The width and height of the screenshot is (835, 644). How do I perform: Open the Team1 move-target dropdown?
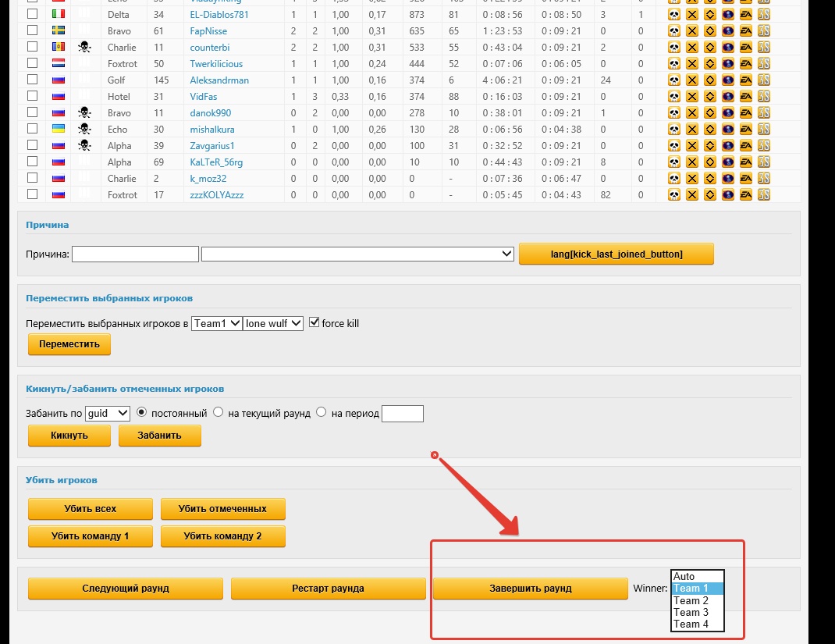(x=216, y=323)
